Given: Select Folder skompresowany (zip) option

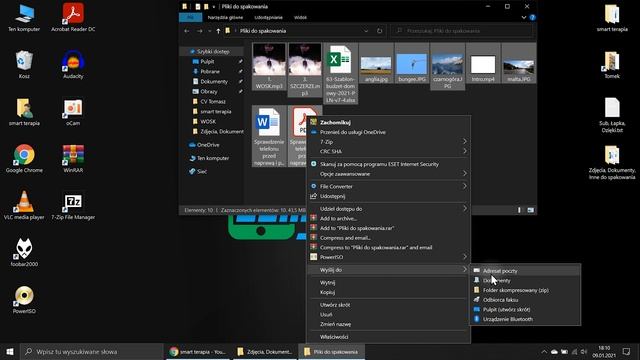Looking at the screenshot, I should pyautogui.click(x=525, y=290).
